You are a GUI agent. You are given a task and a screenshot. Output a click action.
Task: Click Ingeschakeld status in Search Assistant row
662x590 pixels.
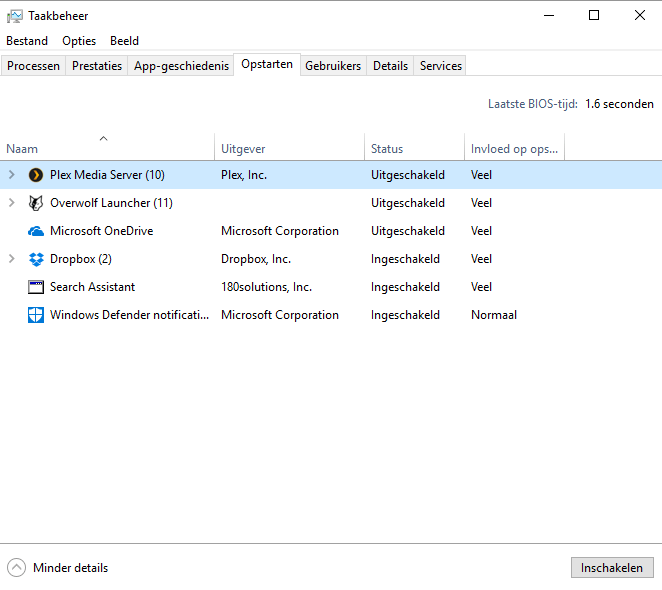pyautogui.click(x=405, y=287)
